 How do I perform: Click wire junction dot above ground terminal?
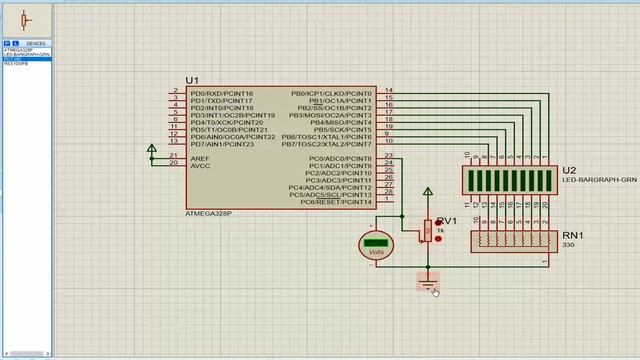[x=428, y=267]
